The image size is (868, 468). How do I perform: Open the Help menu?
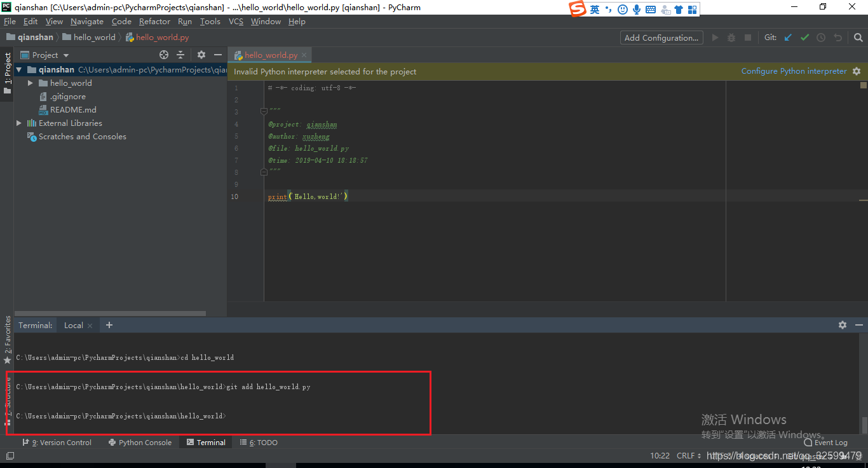point(297,22)
